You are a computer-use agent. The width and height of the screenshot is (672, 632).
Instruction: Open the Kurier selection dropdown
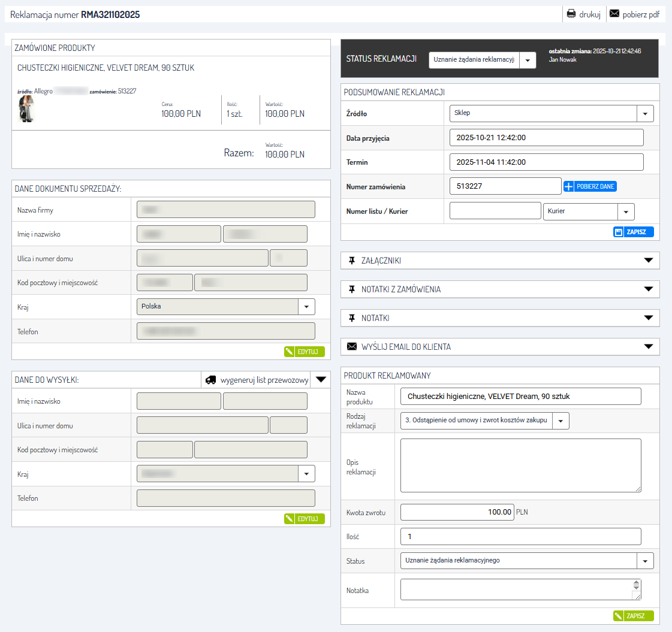pos(626,211)
